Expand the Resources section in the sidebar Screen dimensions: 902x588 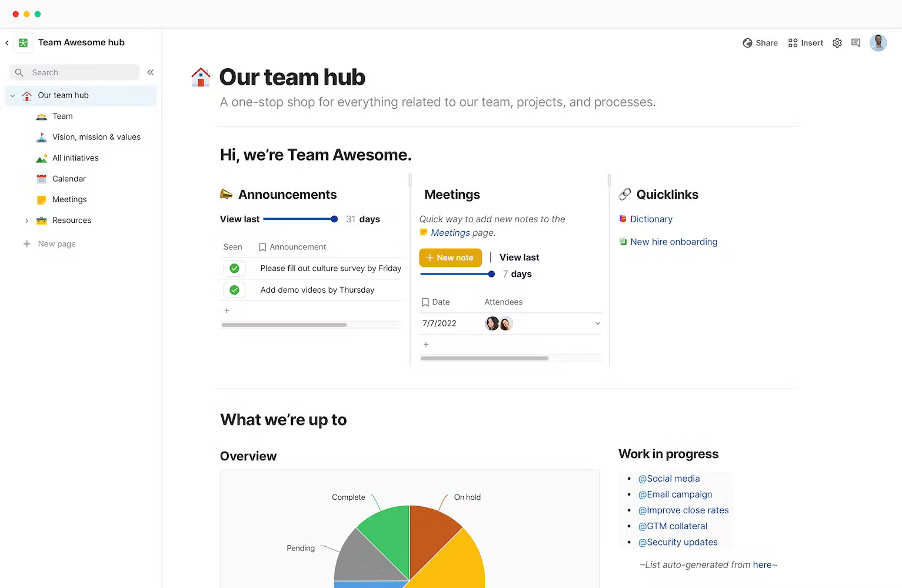(26, 220)
